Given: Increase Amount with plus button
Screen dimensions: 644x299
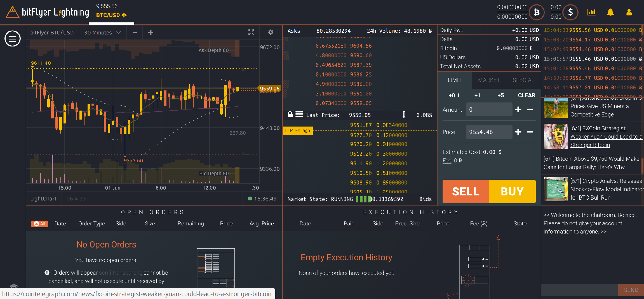Looking at the screenshot, I should click(x=518, y=109).
